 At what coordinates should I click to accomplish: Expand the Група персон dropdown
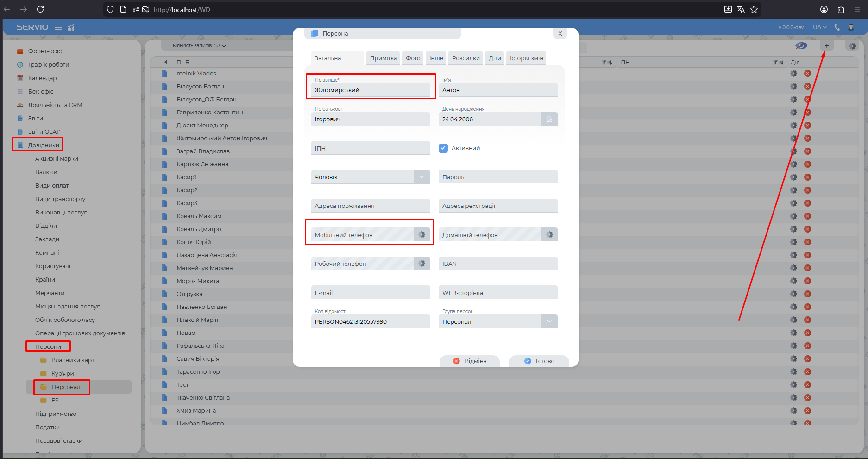(549, 321)
